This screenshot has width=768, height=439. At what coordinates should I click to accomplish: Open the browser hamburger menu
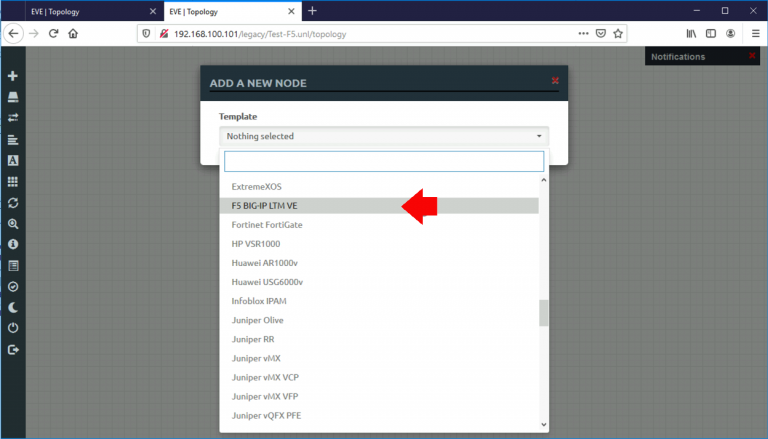coord(756,33)
